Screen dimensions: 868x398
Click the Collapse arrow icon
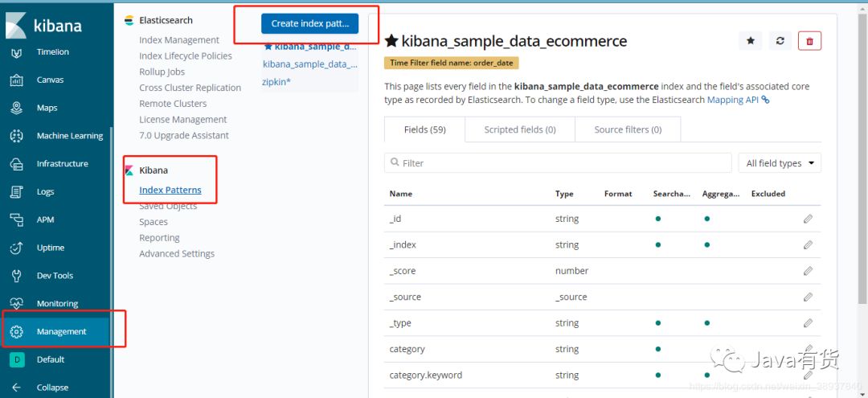(17, 388)
